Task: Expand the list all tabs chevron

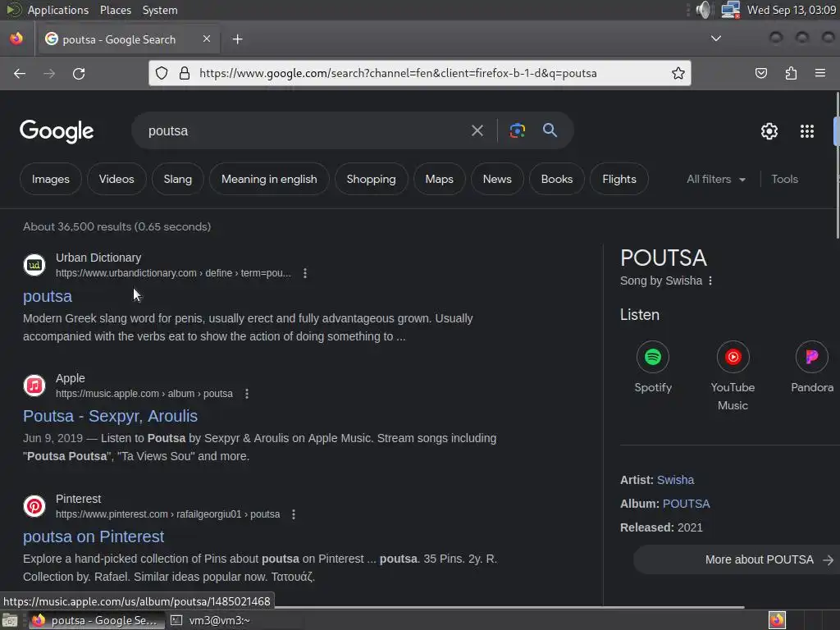Action: coord(715,39)
